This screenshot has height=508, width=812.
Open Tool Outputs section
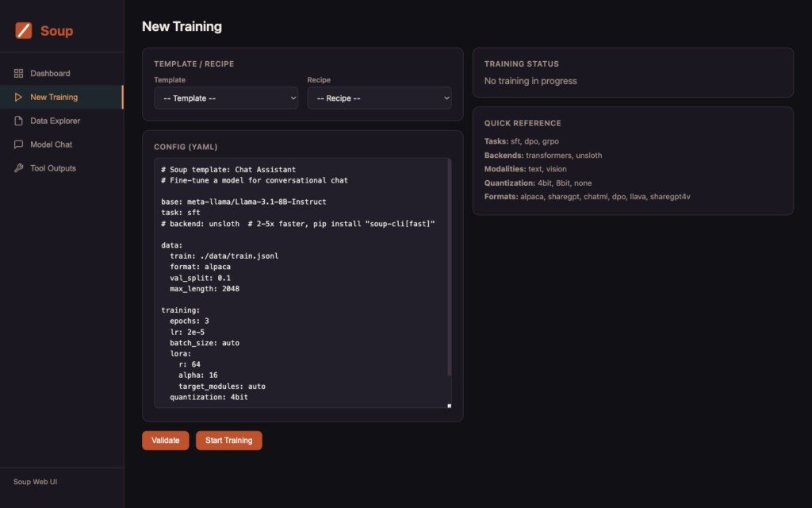pyautogui.click(x=62, y=168)
